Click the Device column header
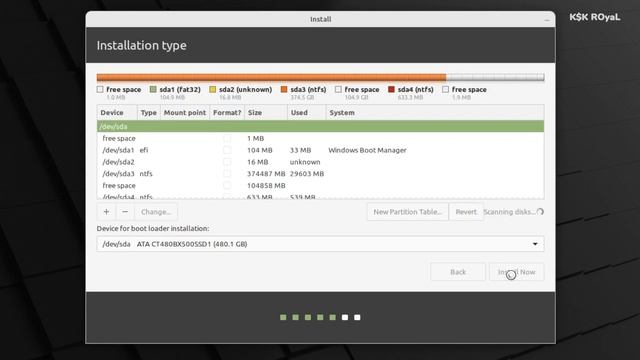The width and height of the screenshot is (640, 360). click(x=117, y=113)
